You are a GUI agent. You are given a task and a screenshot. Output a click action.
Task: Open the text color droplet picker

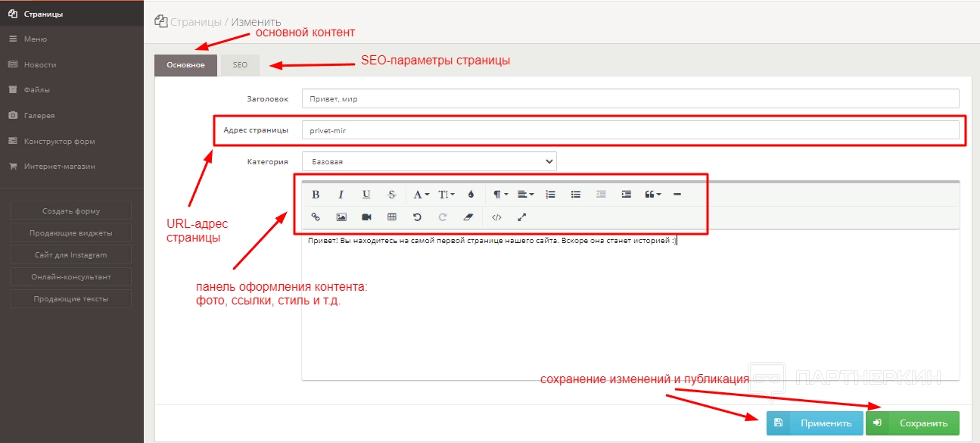471,195
